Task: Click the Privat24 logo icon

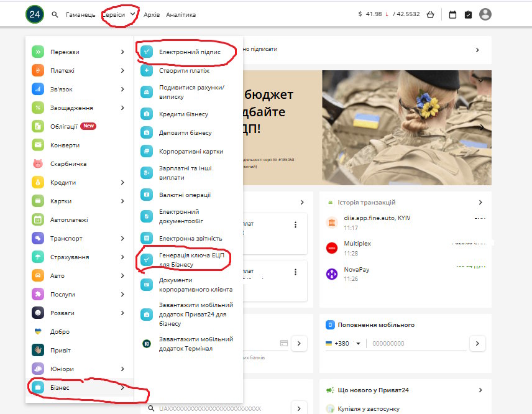Action: point(35,14)
